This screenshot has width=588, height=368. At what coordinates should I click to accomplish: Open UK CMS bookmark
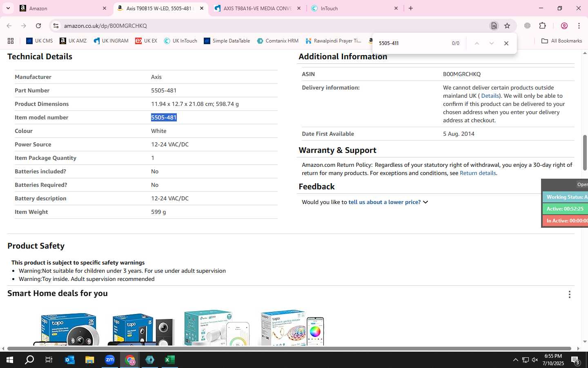(40, 41)
